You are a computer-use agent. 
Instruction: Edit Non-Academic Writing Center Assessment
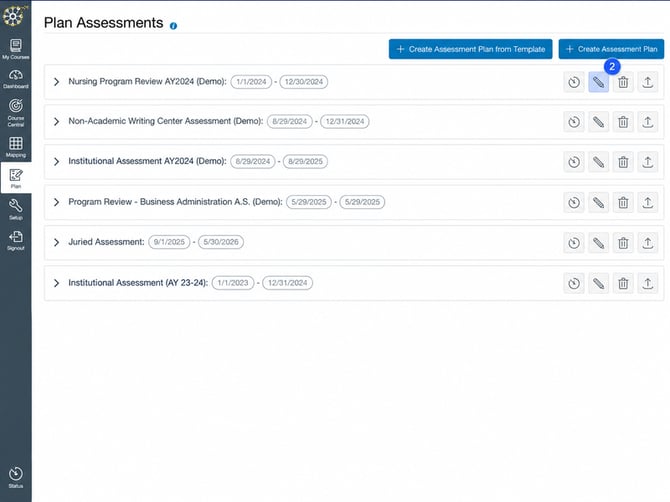[x=598, y=122]
